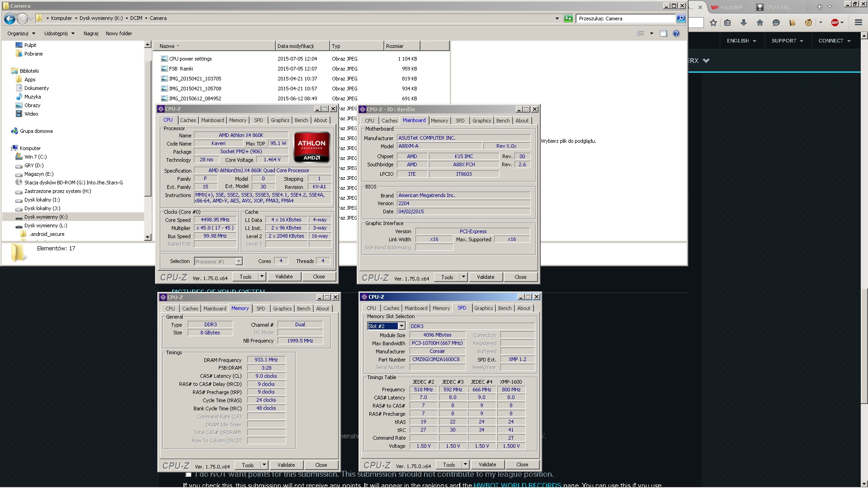
Task: Toggle the Explorer preview pane icon
Action: point(664,33)
